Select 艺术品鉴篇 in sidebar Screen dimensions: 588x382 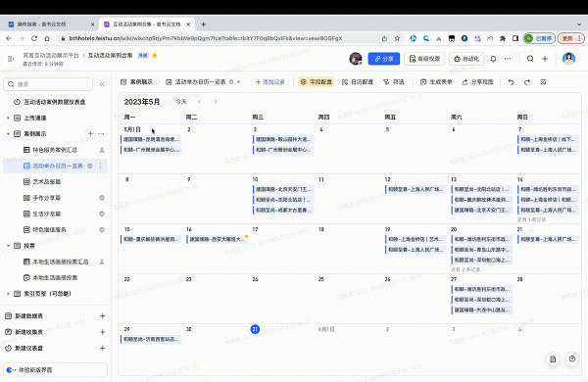(x=46, y=182)
